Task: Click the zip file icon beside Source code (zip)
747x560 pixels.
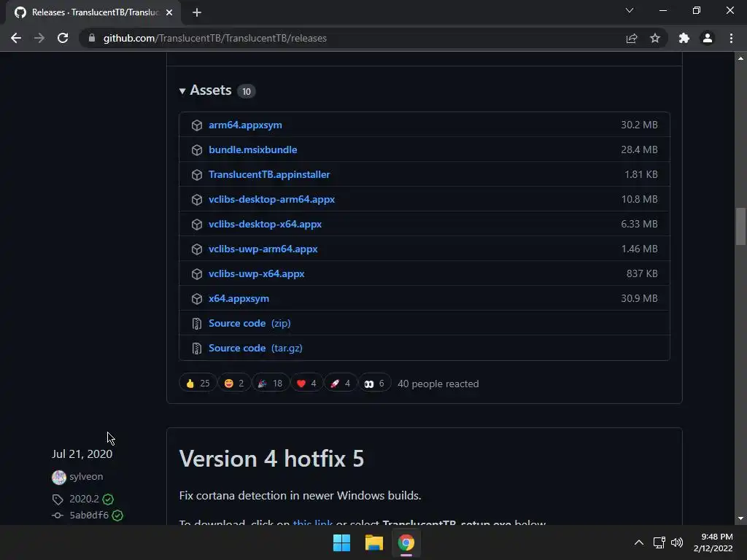Action: pyautogui.click(x=197, y=324)
